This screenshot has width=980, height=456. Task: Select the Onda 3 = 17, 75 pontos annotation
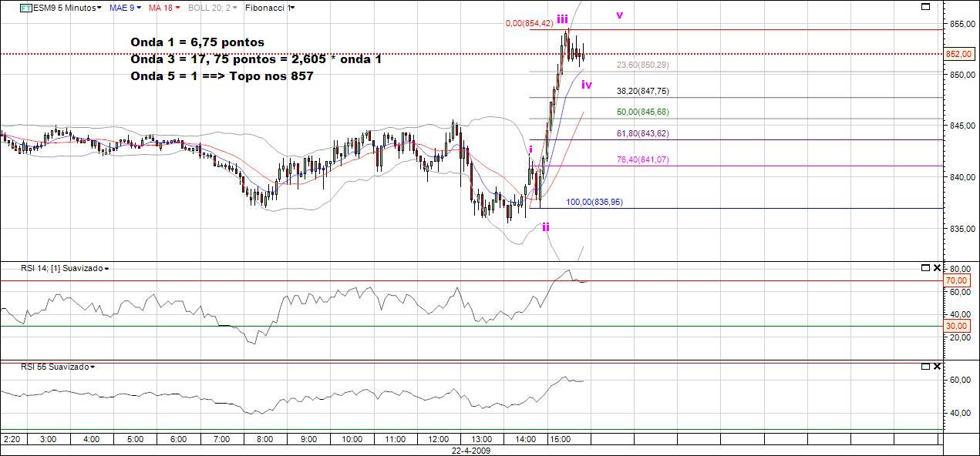click(x=256, y=59)
